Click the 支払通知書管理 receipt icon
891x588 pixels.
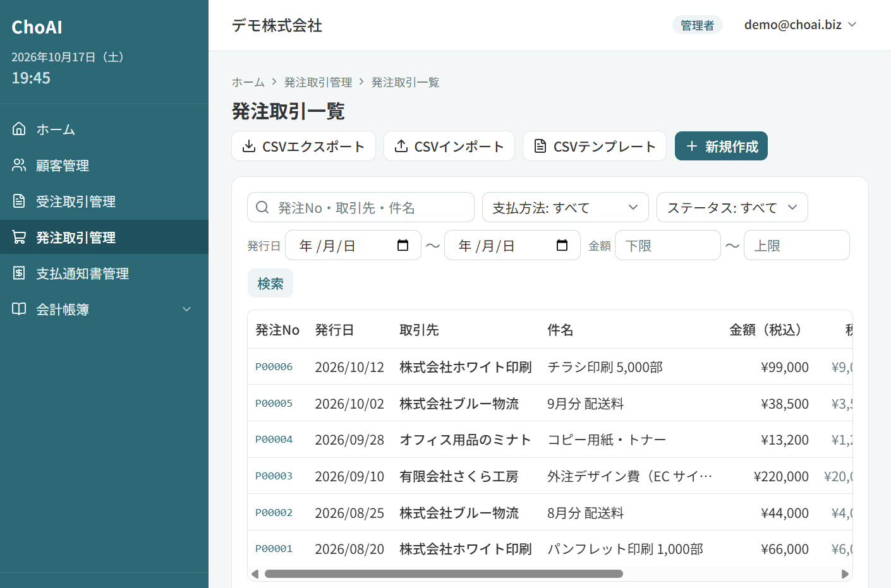19,273
